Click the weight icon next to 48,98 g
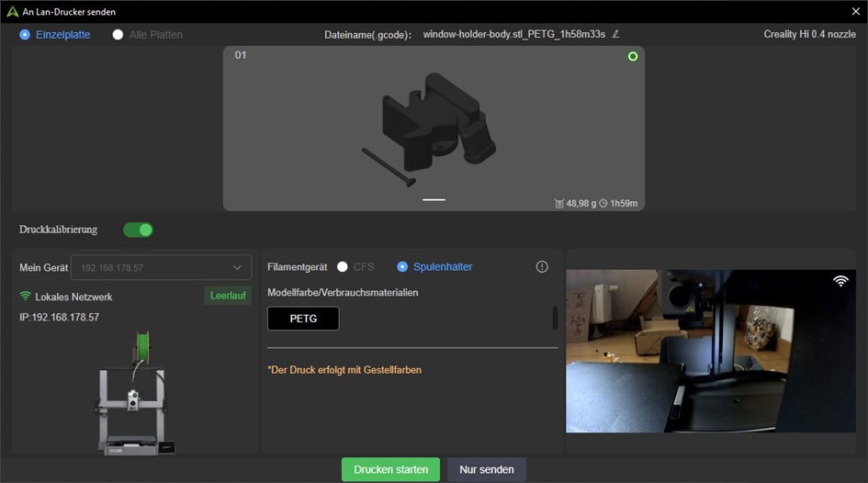 tap(559, 203)
